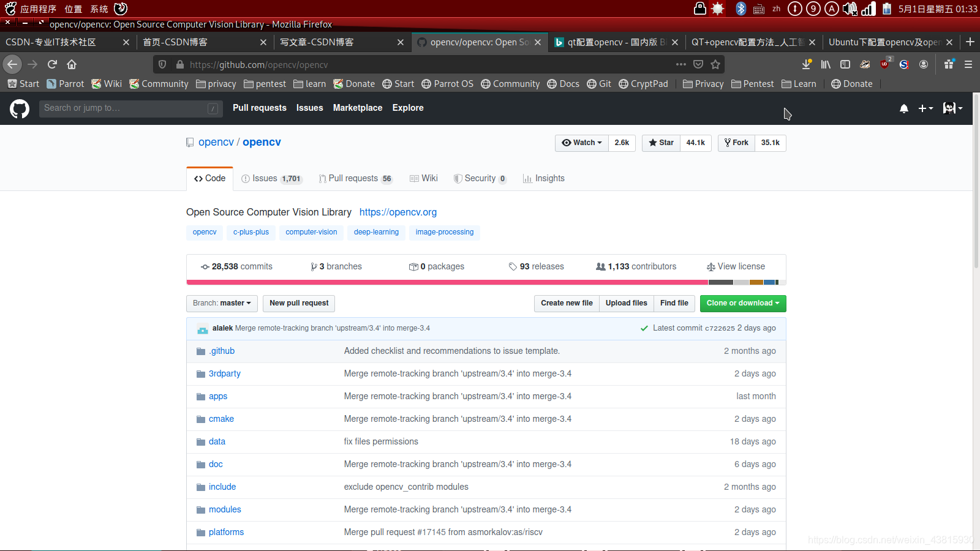Click the battery tray icon
The image size is (980, 551).
[886, 9]
